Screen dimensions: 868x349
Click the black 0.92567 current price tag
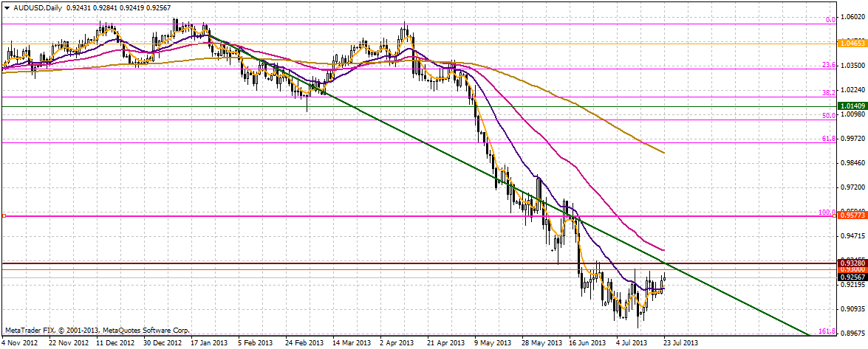[x=852, y=277]
